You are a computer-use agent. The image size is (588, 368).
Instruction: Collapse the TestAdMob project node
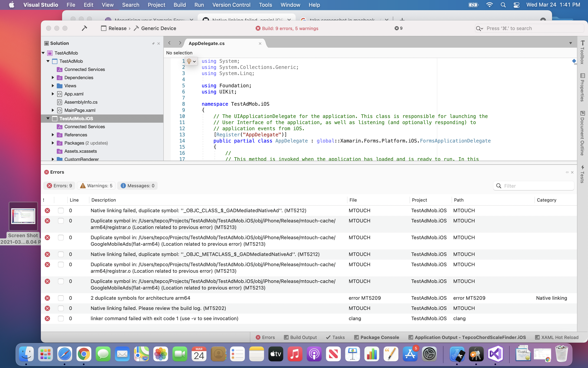pos(48,61)
